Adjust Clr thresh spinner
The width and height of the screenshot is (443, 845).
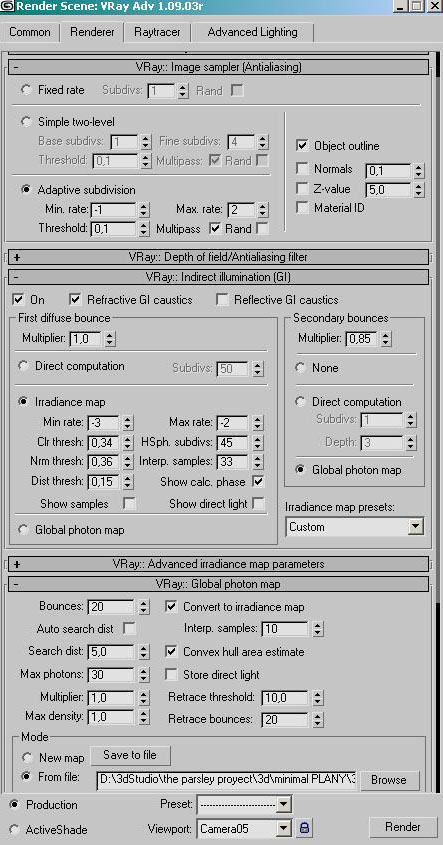coord(127,443)
